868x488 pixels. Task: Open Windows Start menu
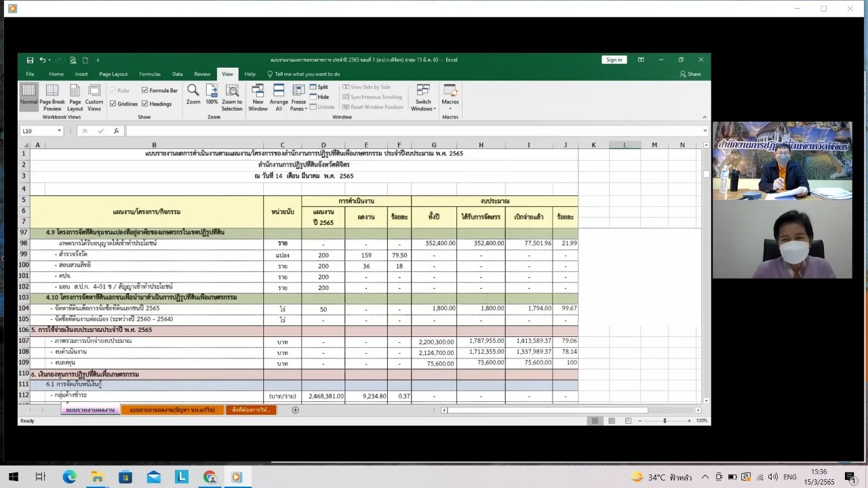(x=14, y=477)
